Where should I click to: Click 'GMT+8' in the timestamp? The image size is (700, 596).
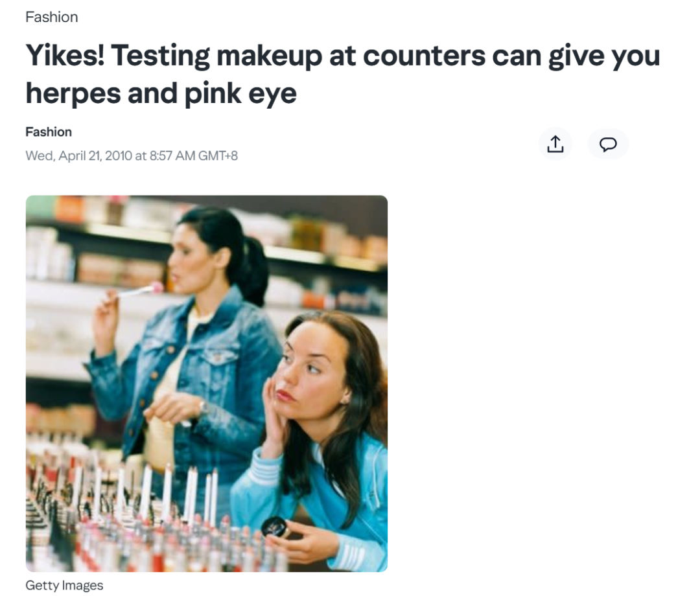[218, 155]
